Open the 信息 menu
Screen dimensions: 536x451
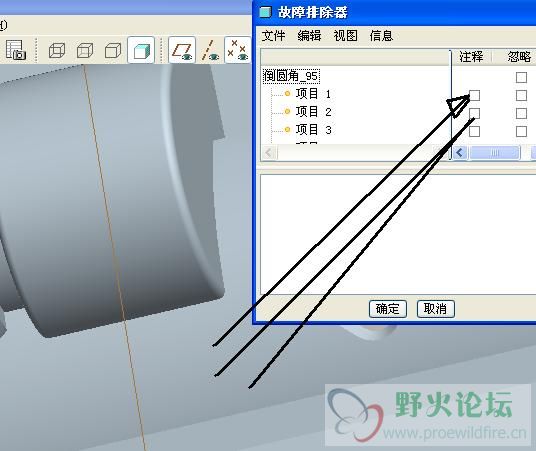381,36
